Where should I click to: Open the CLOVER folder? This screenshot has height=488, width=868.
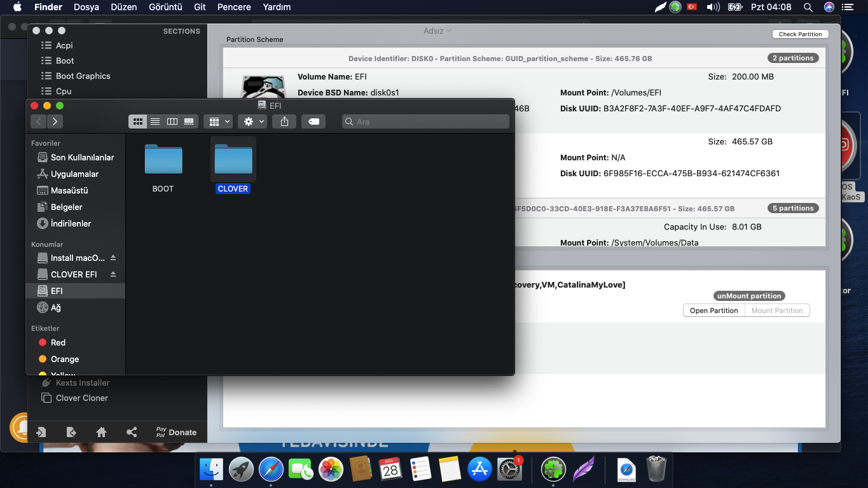233,160
